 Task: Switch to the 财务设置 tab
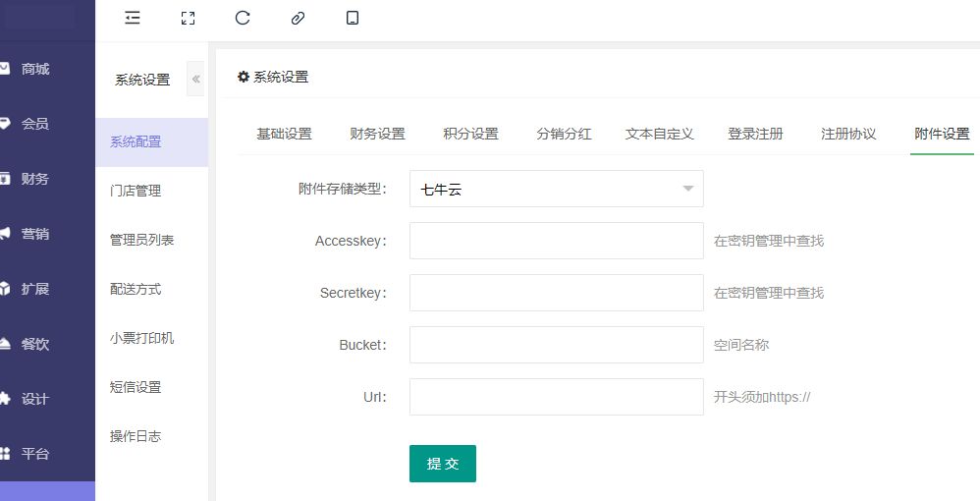pos(377,134)
